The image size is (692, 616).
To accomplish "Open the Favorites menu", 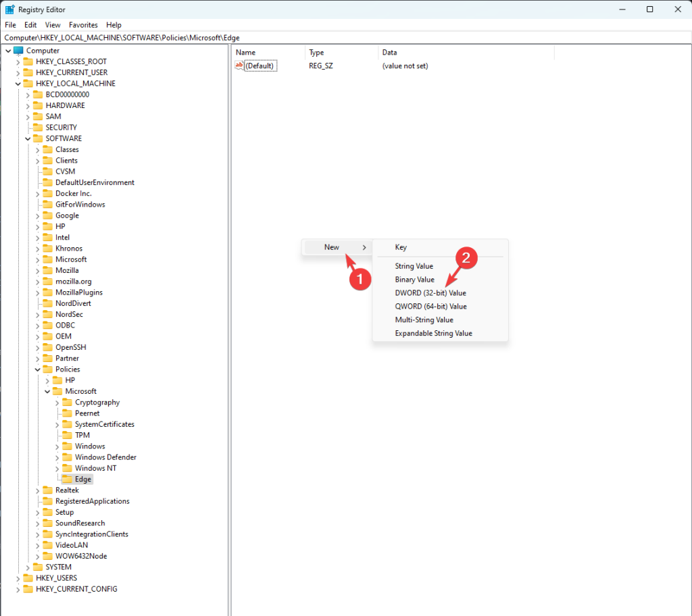I will [x=83, y=24].
